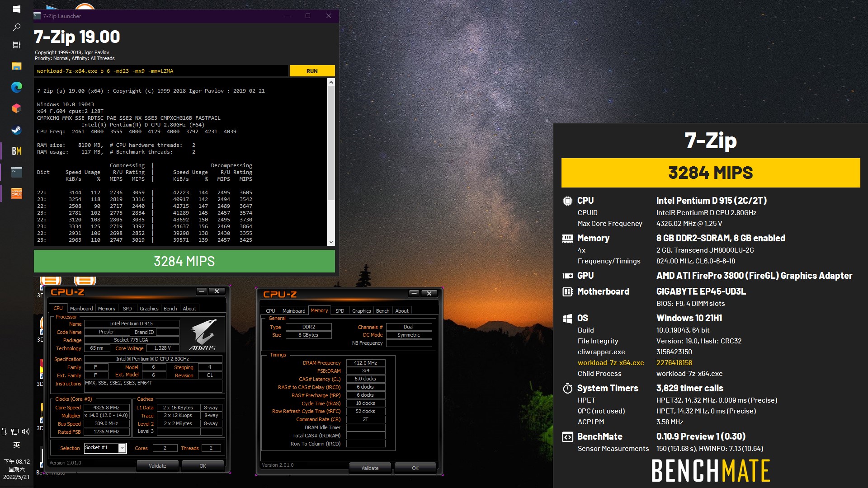Click the green 3284 MIPS result bar
The image size is (868, 488).
point(184,261)
